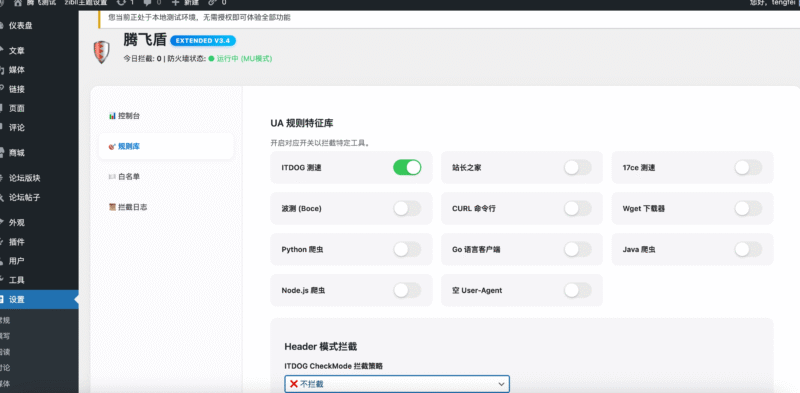The image size is (800, 393).
Task: Click the updates refresh icon in admin bar
Action: (x=120, y=3)
